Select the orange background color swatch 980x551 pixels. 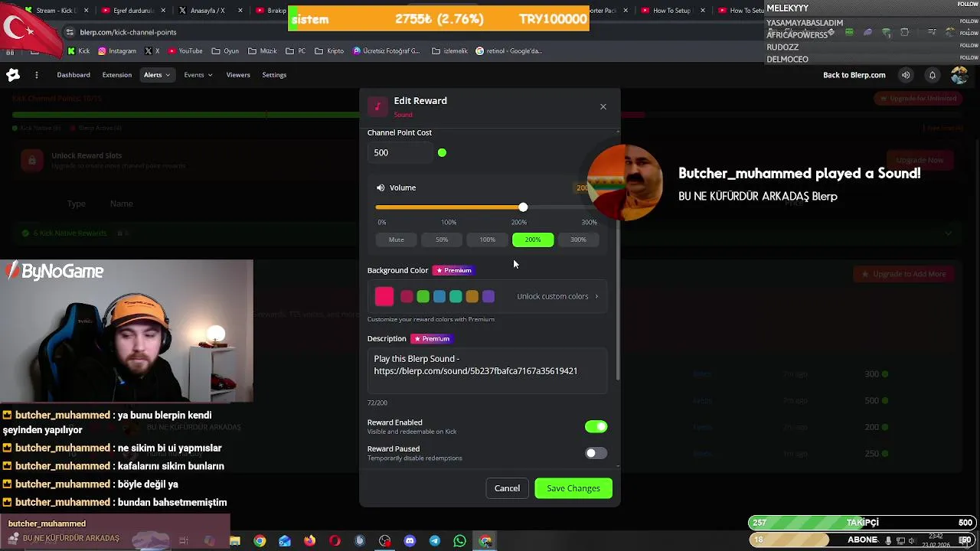coord(472,297)
